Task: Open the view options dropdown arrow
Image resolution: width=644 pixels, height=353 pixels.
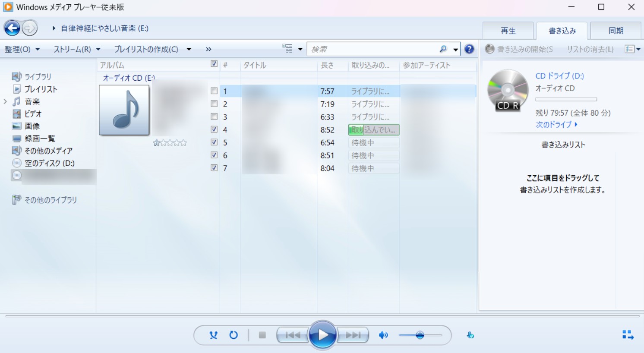Action: 300,49
